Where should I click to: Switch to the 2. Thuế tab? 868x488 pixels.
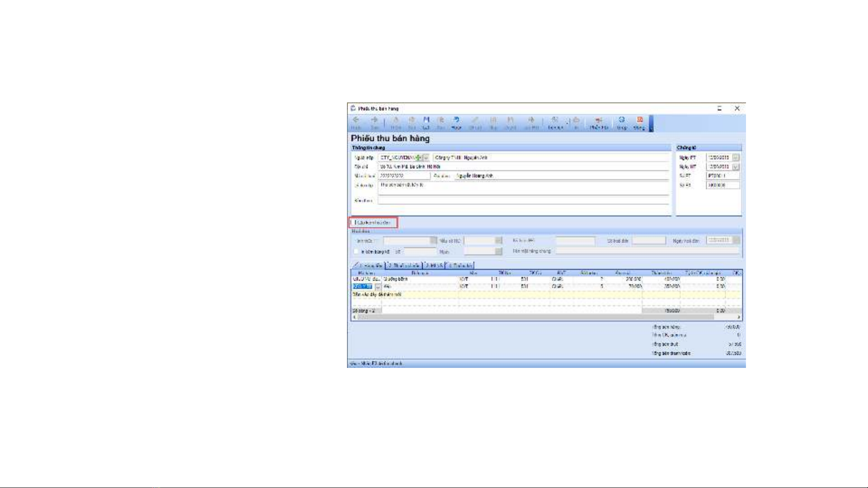click(404, 265)
